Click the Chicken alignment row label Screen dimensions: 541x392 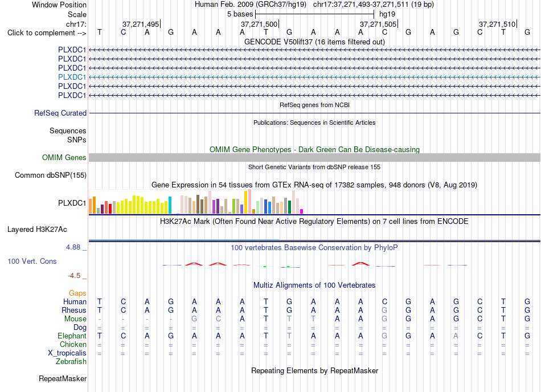pyautogui.click(x=73, y=344)
